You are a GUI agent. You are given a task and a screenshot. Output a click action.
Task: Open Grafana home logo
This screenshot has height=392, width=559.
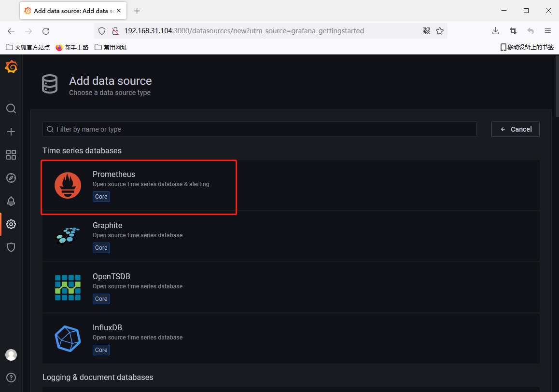[x=11, y=67]
